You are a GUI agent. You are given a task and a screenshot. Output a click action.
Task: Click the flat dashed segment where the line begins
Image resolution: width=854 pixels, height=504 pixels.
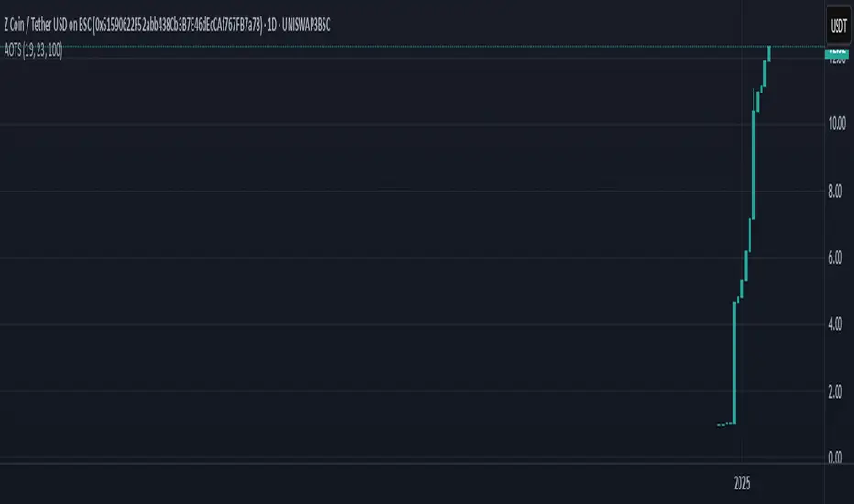tap(725, 425)
